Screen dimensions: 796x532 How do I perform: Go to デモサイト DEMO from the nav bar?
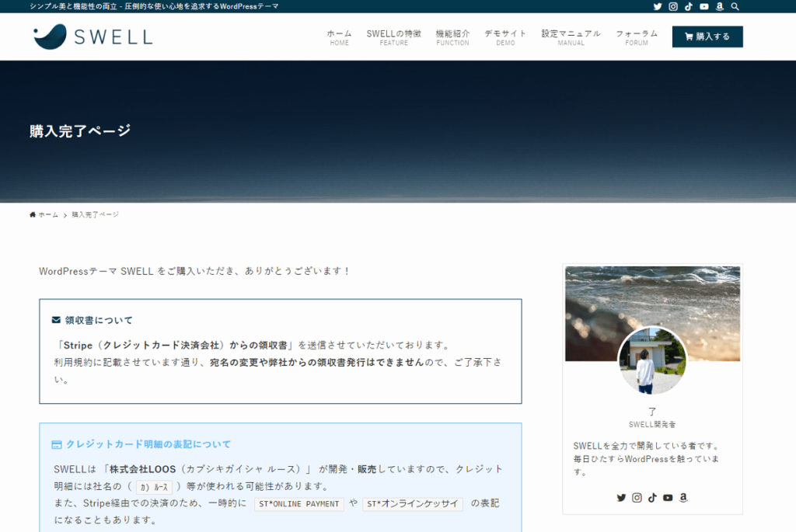tap(505, 36)
